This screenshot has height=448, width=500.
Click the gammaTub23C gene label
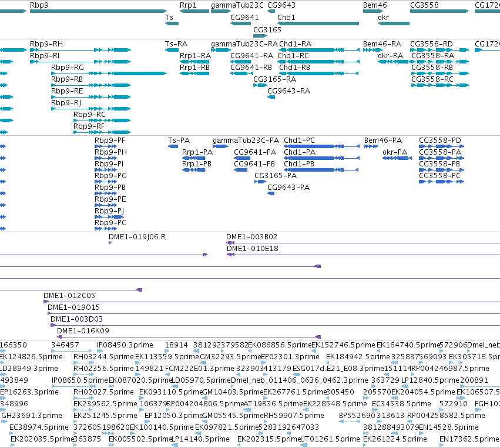pyautogui.click(x=237, y=5)
